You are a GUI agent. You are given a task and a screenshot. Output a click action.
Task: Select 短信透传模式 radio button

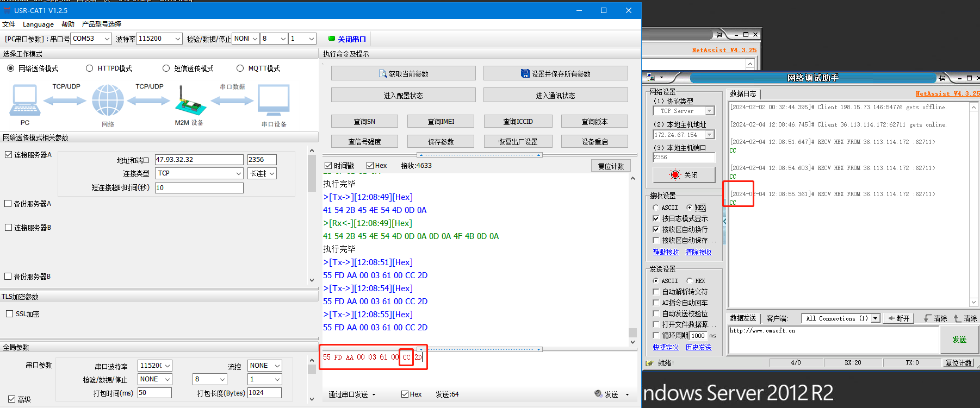(x=166, y=68)
